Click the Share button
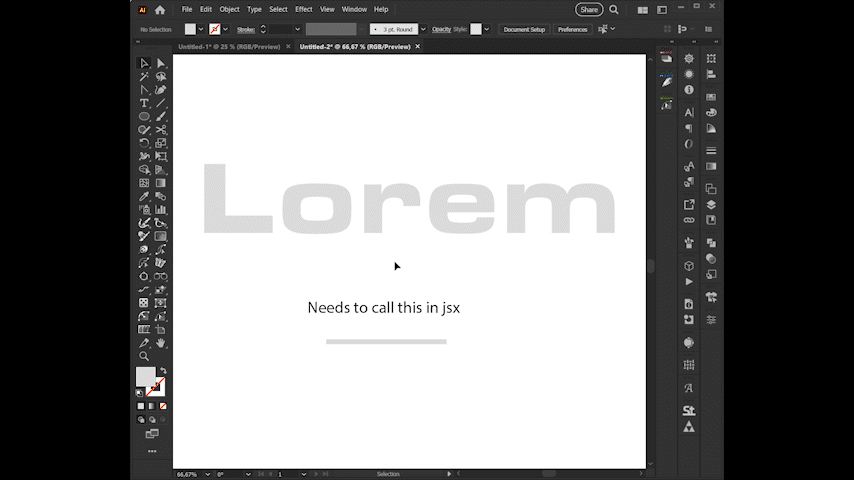 589,10
